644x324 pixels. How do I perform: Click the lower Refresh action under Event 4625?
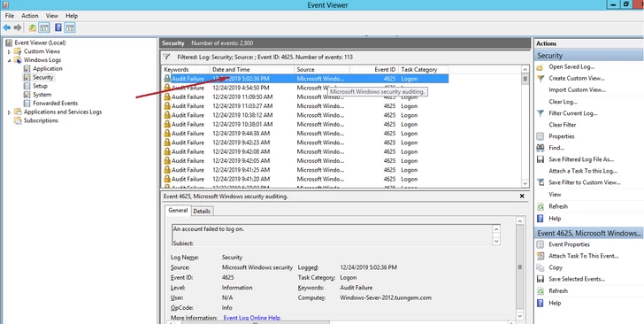(x=557, y=290)
